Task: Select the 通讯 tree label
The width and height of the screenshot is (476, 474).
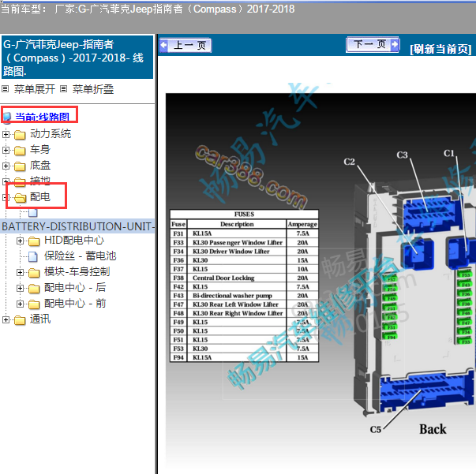Action: pos(40,319)
